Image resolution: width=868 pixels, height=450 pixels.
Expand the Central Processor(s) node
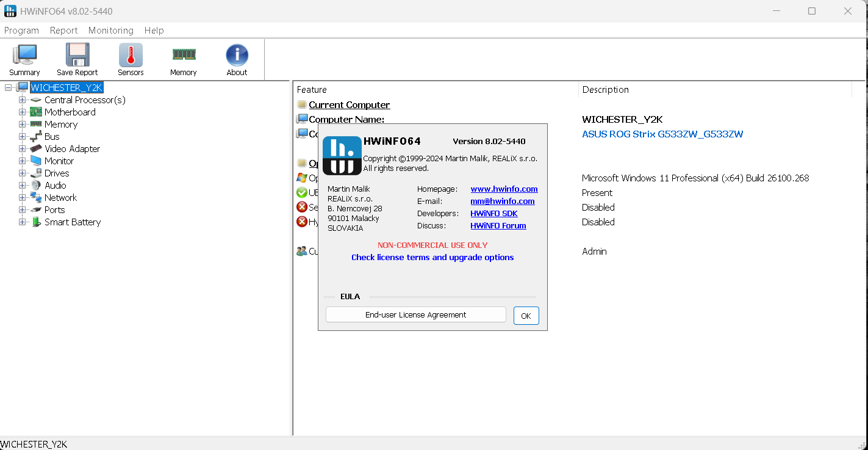click(x=23, y=100)
